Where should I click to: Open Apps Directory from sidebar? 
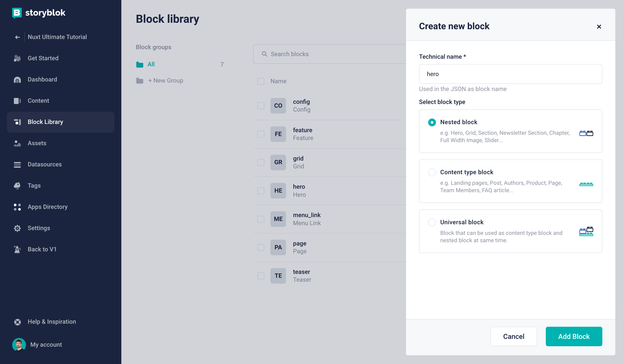pos(61,207)
